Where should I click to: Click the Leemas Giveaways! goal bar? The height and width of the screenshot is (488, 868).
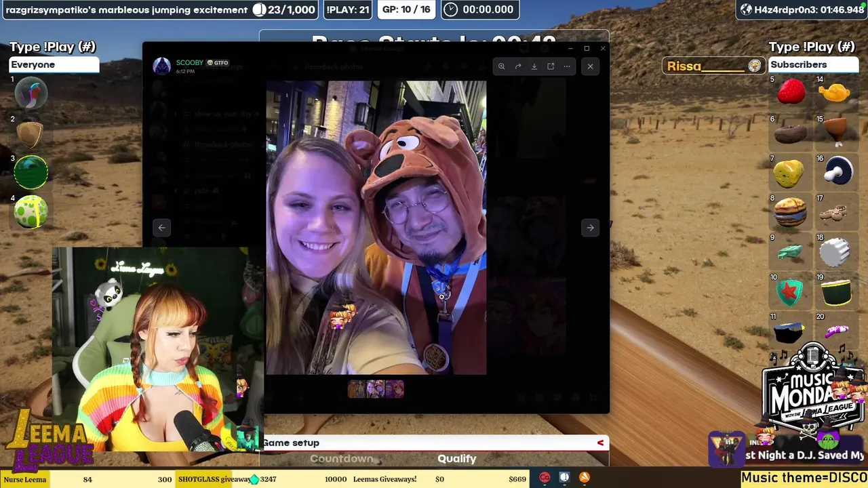pyautogui.click(x=439, y=479)
